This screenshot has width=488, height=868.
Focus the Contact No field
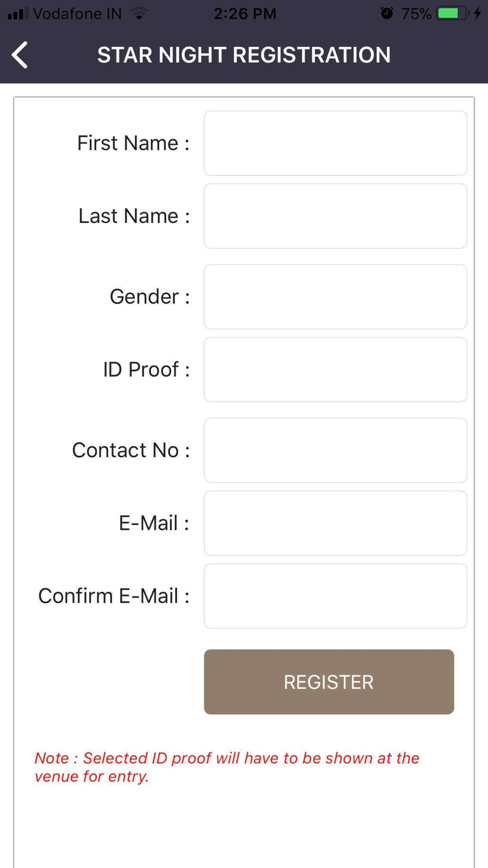pos(335,450)
